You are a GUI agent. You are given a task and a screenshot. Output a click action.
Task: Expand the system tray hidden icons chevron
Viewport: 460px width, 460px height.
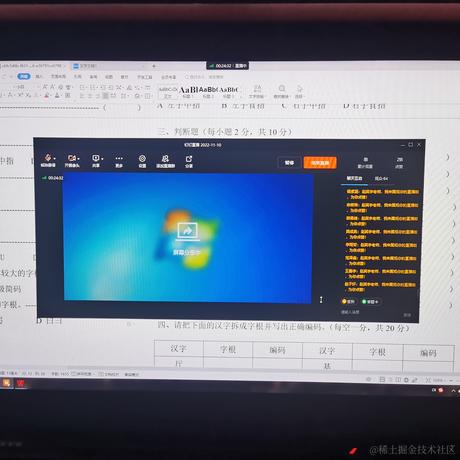453,390
